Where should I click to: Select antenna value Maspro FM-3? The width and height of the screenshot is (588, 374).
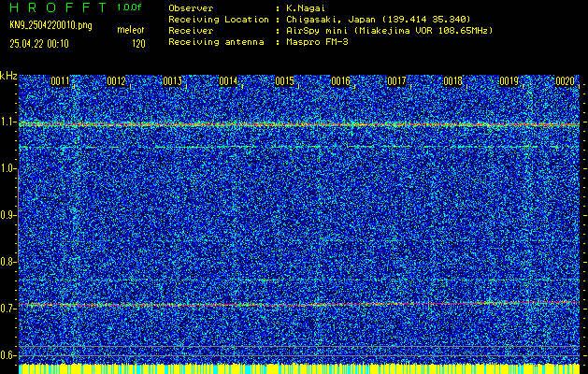317,42
